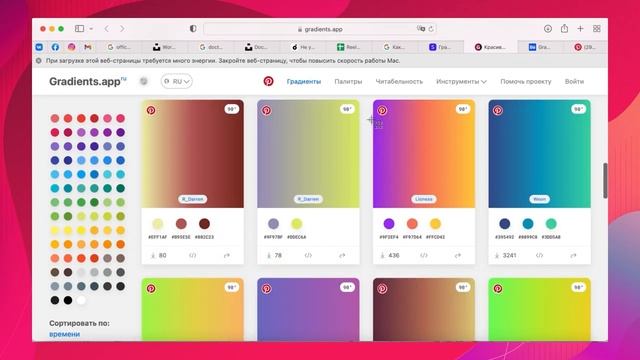Image resolution: width=640 pixels, height=360 pixels.
Task: Click the Pinterest icon in the site header
Action: (x=268, y=81)
